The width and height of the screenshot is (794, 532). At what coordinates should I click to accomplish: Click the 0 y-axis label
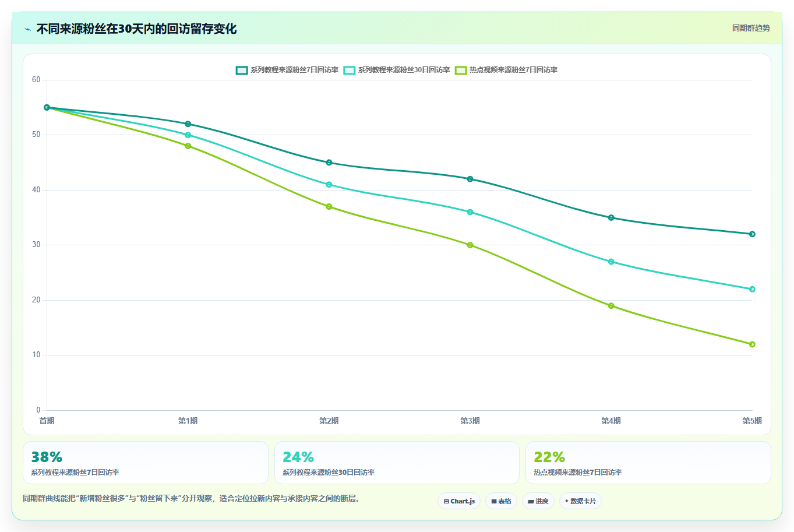tap(38, 410)
